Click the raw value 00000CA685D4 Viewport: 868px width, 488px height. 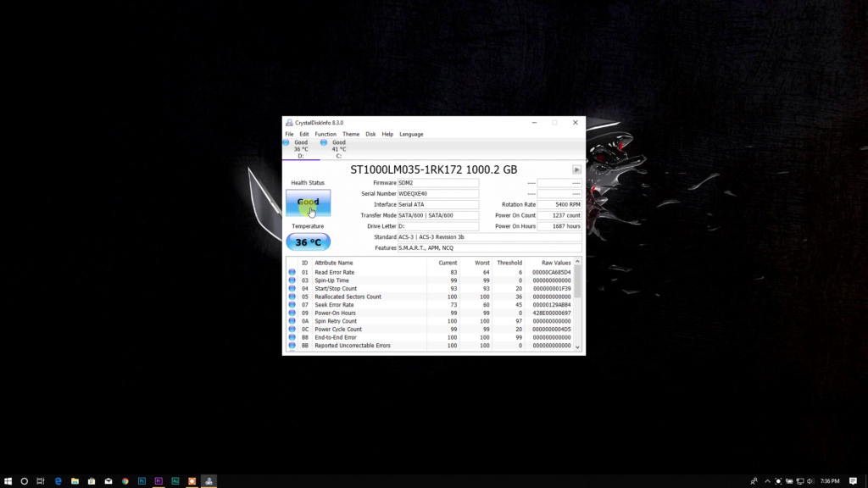551,272
